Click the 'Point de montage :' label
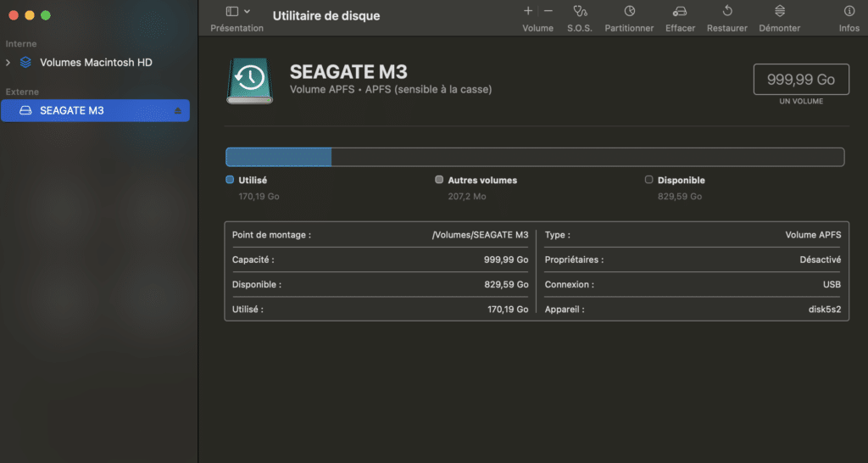The image size is (868, 463). coord(271,235)
